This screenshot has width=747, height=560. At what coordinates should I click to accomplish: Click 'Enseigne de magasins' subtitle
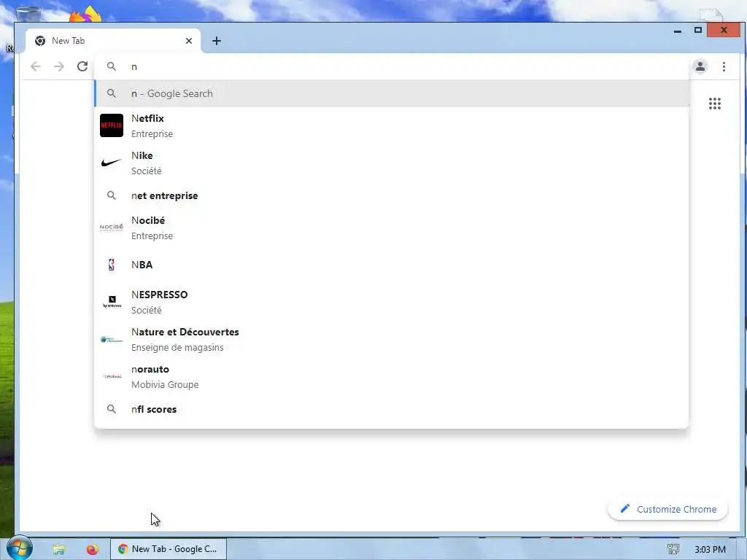pyautogui.click(x=177, y=348)
